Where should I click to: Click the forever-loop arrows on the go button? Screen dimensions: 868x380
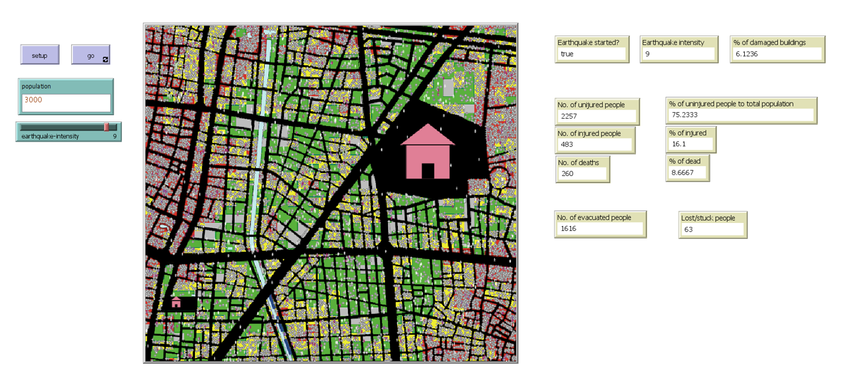[x=105, y=59]
